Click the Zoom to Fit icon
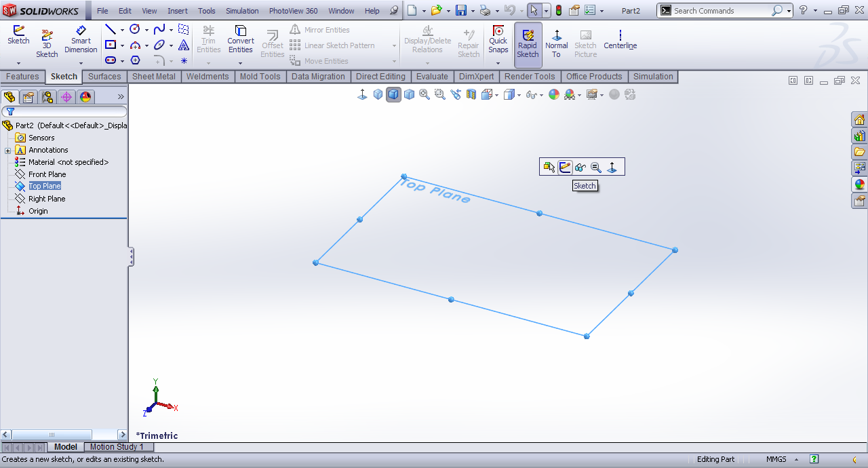The width and height of the screenshot is (868, 468). pyautogui.click(x=425, y=95)
